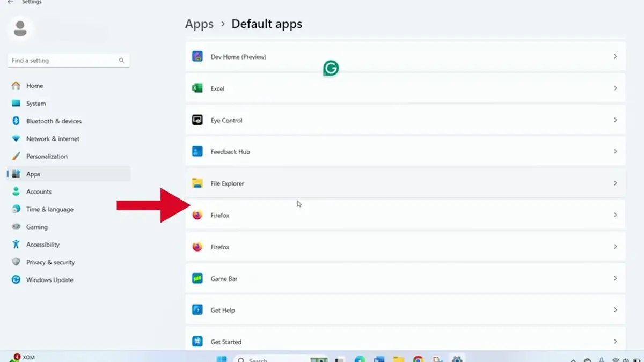Click the Apps breadcrumb link in header
This screenshot has height=362, width=644.
(199, 24)
